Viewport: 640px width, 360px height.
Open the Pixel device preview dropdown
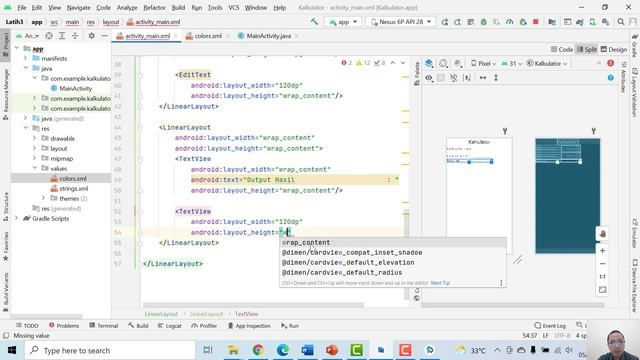click(x=484, y=63)
